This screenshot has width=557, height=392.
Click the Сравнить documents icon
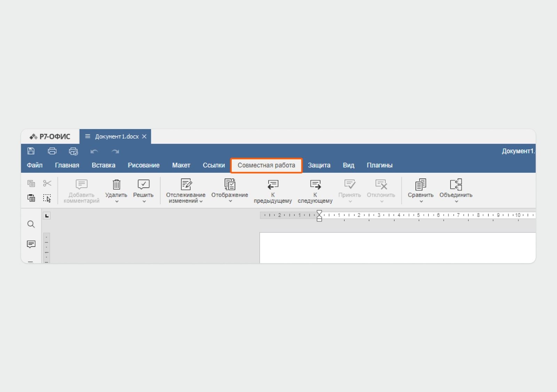coord(421,184)
